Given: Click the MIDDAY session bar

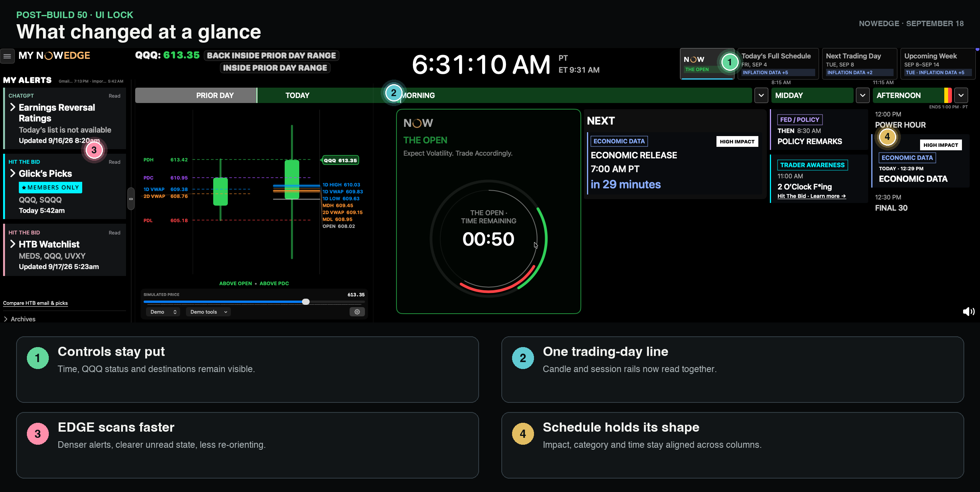Looking at the screenshot, I should [812, 95].
